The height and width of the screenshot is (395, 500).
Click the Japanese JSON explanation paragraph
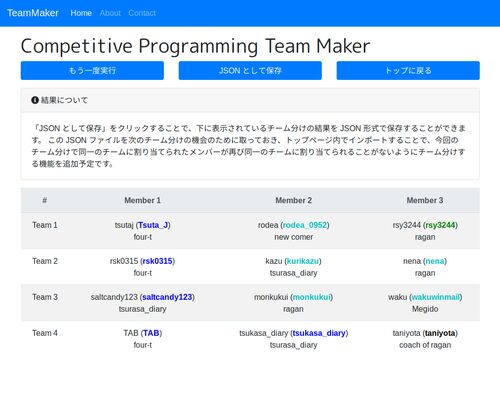249,146
